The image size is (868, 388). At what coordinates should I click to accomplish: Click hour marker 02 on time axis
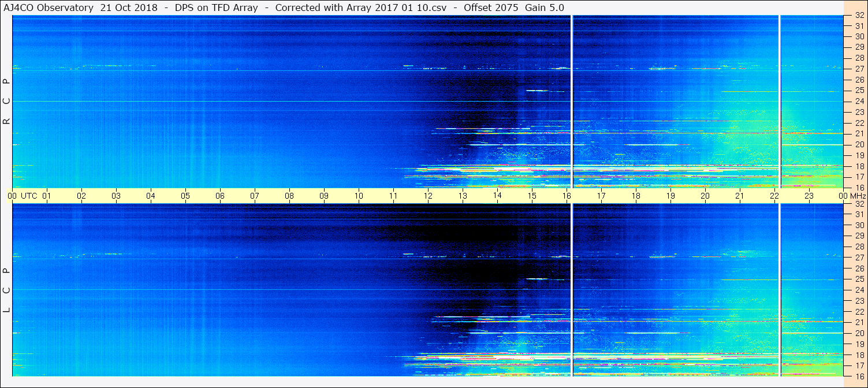[x=81, y=196]
